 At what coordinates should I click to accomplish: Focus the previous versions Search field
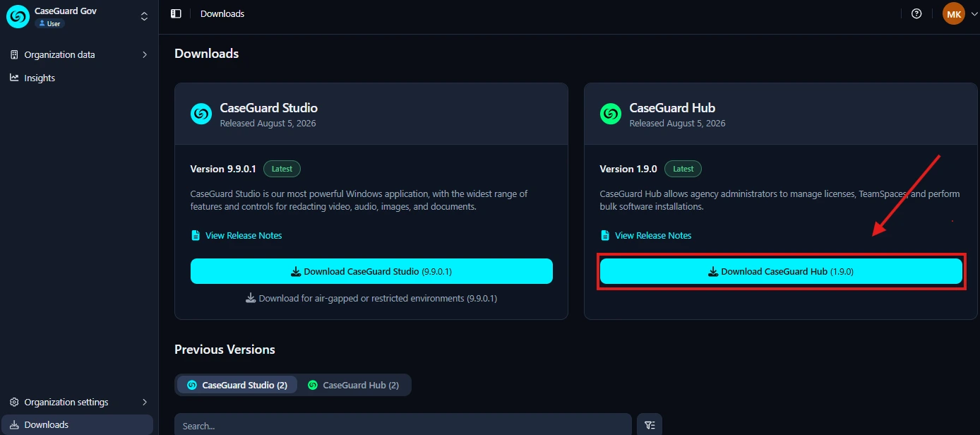coord(403,424)
